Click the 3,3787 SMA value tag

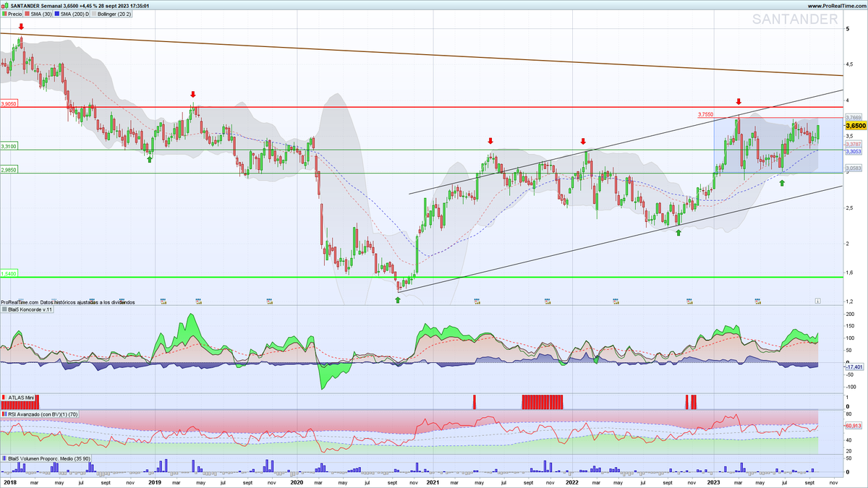pos(854,145)
